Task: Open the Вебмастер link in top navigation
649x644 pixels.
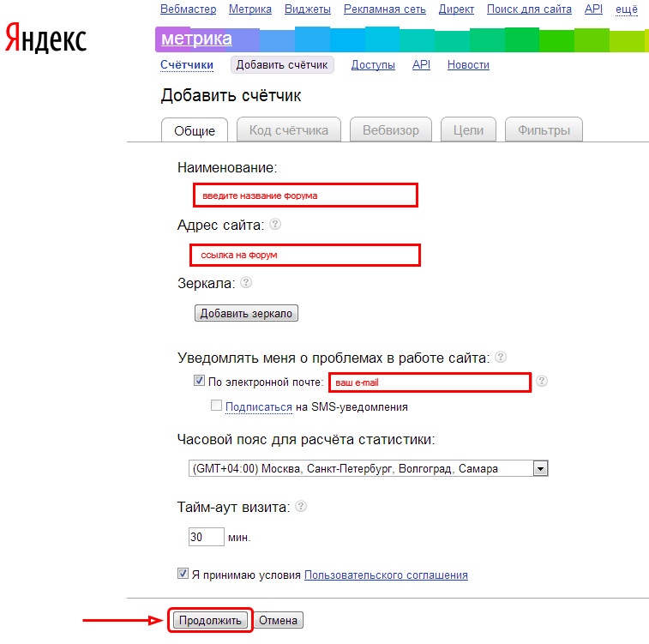Action: click(189, 9)
